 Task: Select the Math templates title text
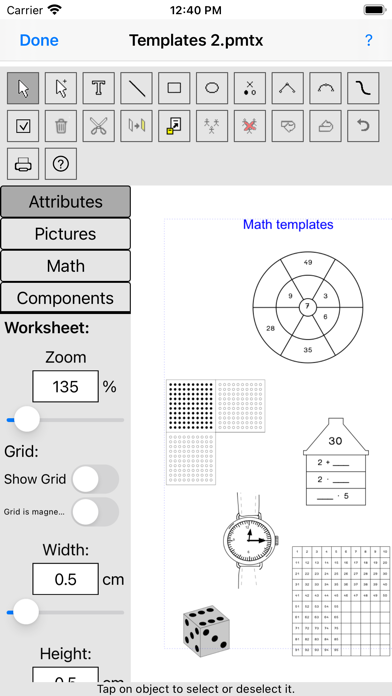pos(288,225)
